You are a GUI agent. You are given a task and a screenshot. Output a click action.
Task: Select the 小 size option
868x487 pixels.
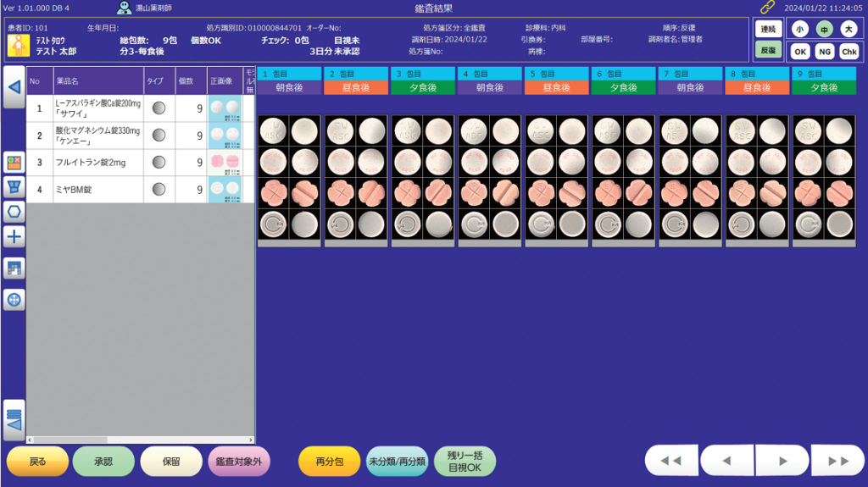coord(800,29)
